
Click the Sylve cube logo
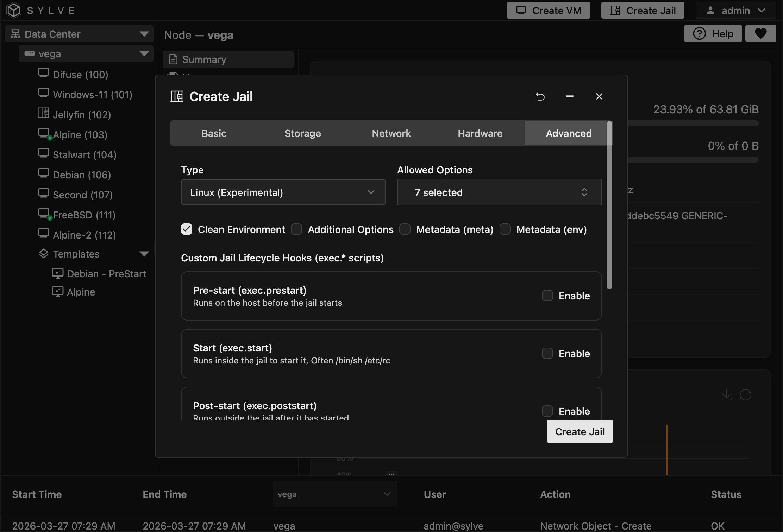14,10
